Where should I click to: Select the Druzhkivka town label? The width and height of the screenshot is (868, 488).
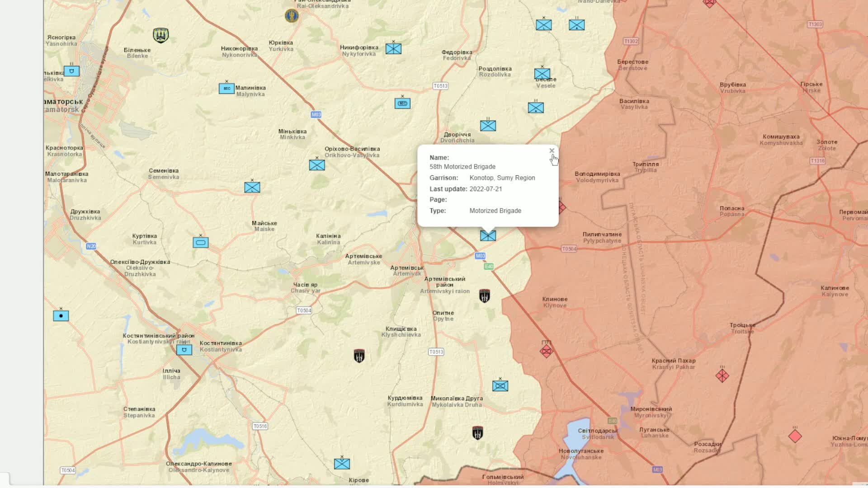pos(85,214)
